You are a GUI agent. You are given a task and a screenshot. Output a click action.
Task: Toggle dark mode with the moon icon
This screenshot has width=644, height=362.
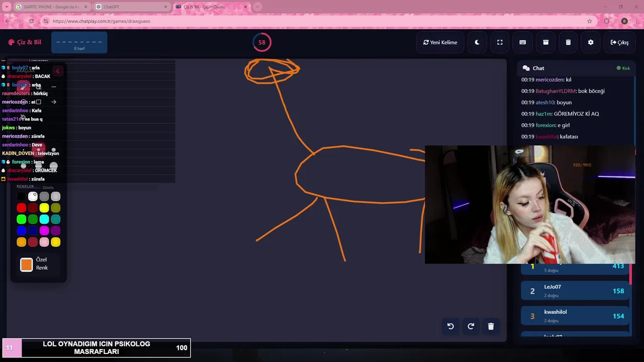[477, 42]
